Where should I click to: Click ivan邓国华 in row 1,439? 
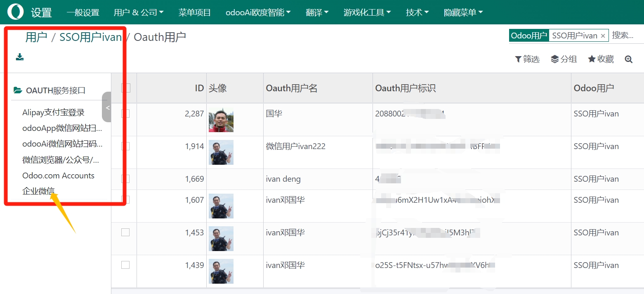285,265
